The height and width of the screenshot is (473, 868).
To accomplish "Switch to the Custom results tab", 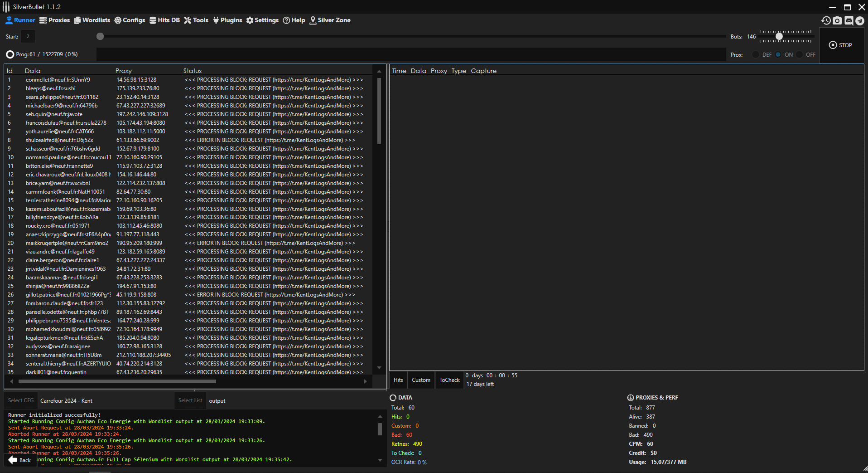I will (421, 380).
